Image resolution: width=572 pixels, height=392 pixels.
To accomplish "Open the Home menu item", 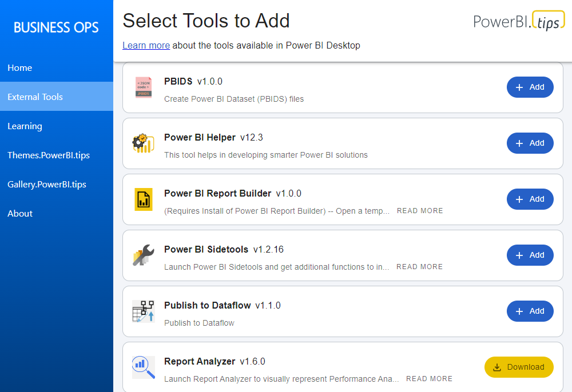I will [x=20, y=68].
